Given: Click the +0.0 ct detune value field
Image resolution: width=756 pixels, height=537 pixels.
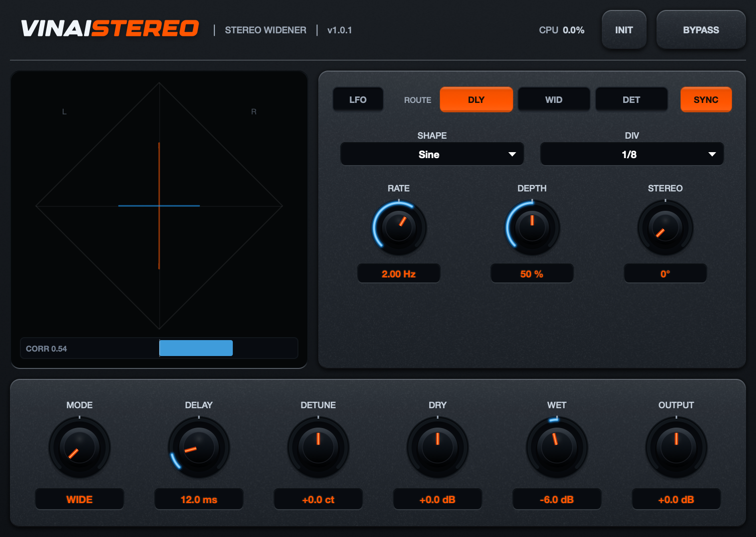Looking at the screenshot, I should (318, 499).
